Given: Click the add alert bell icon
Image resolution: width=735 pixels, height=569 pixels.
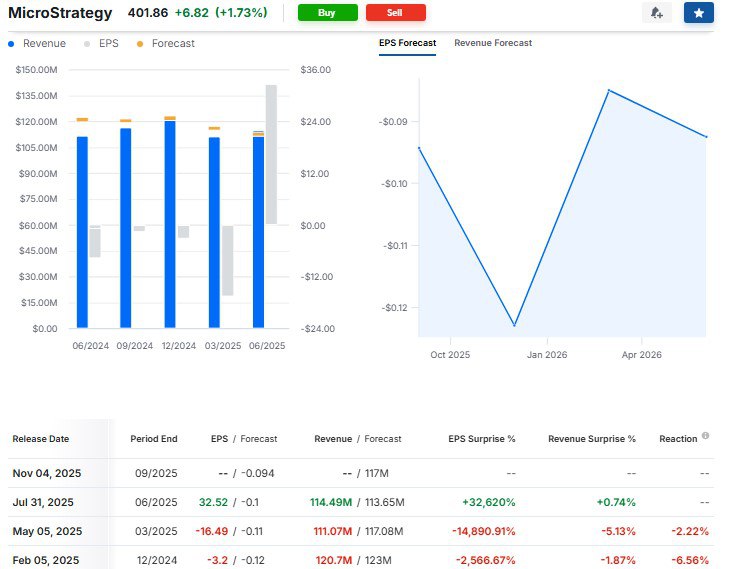Looking at the screenshot, I should tap(657, 13).
